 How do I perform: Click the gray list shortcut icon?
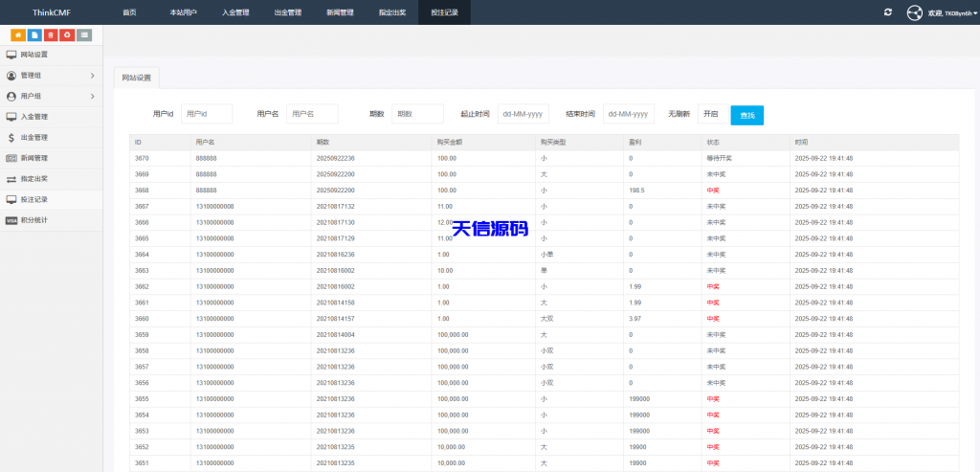(x=84, y=34)
